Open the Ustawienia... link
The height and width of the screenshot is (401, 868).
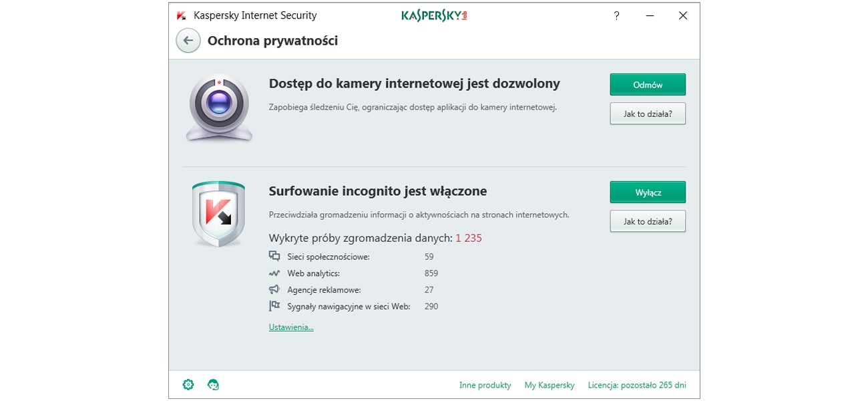[291, 327]
